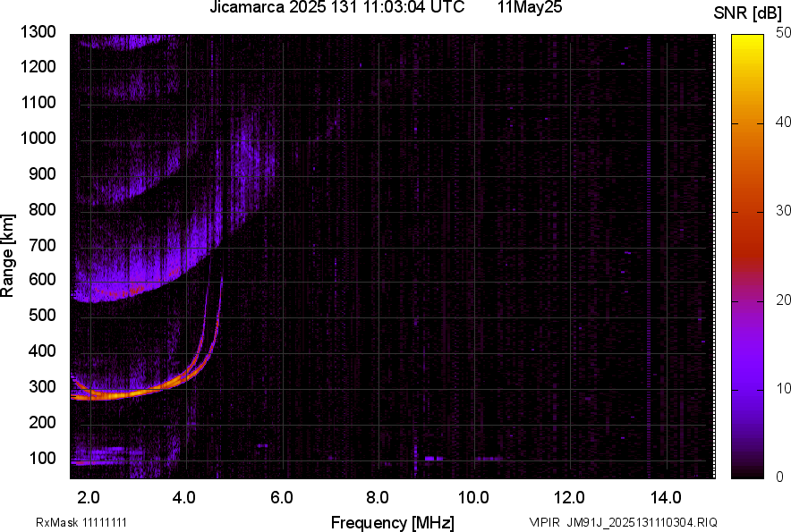Click the 'RxMask 11111111' footer text
Image resolution: width=791 pixels, height=532 pixels.
pyautogui.click(x=81, y=522)
